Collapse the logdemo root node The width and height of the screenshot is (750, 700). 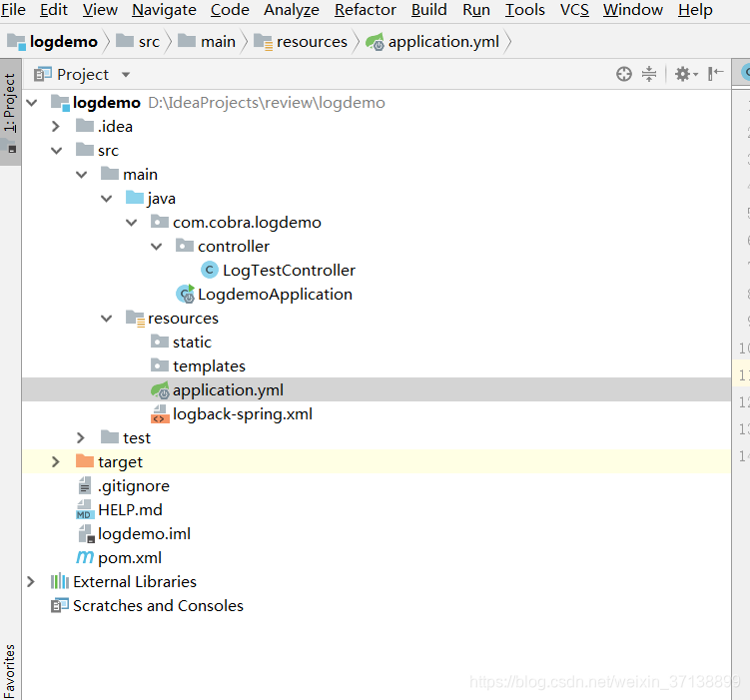click(32, 102)
